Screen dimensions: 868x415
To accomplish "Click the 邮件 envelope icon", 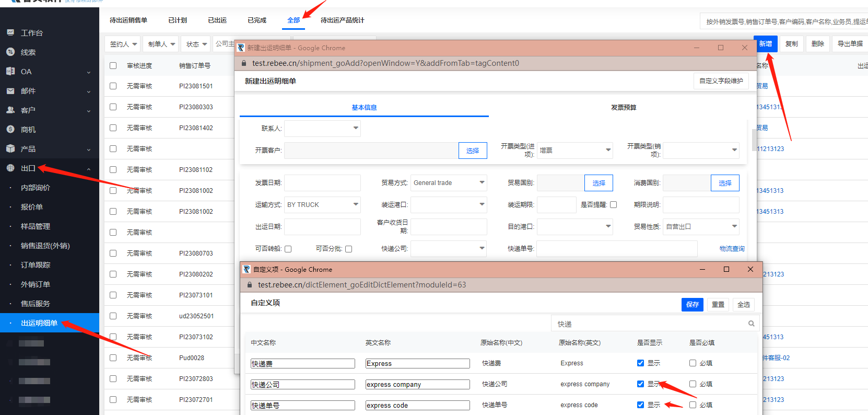I will 10,90.
